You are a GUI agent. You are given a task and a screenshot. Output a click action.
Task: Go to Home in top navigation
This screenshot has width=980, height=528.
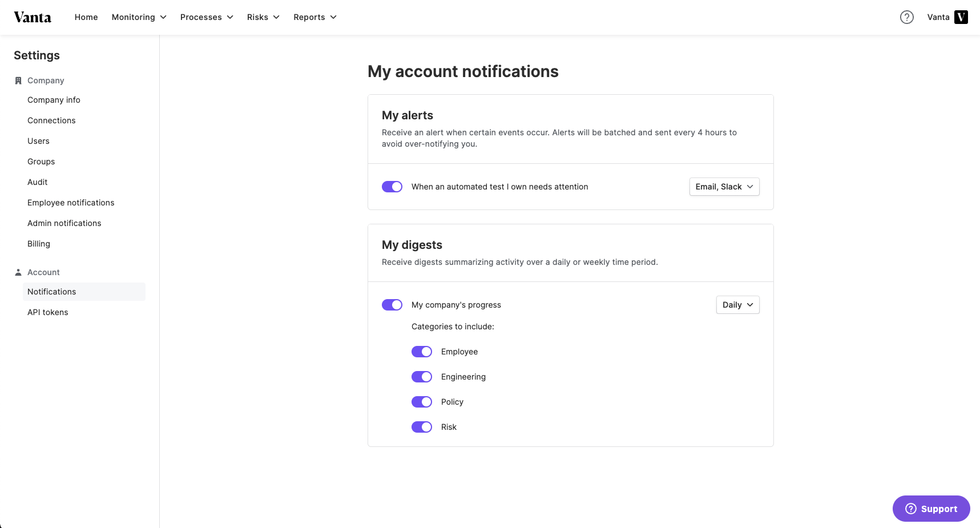(86, 17)
